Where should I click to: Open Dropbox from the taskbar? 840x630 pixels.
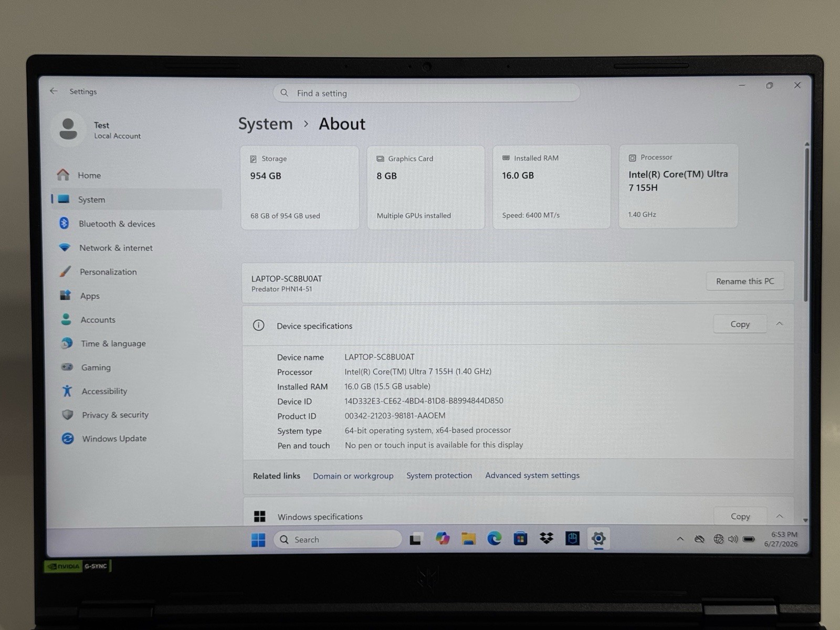pos(547,539)
